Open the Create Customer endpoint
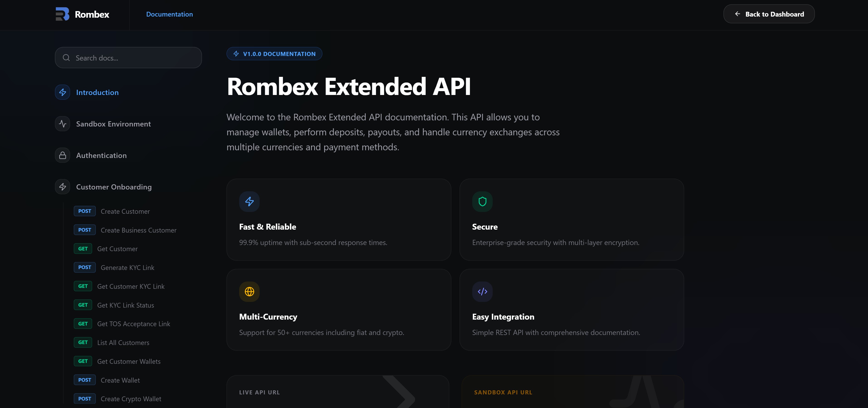Image resolution: width=868 pixels, height=408 pixels. point(125,211)
